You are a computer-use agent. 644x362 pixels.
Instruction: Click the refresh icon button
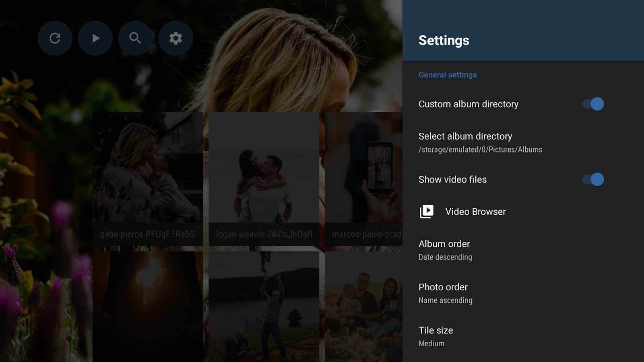coord(55,38)
